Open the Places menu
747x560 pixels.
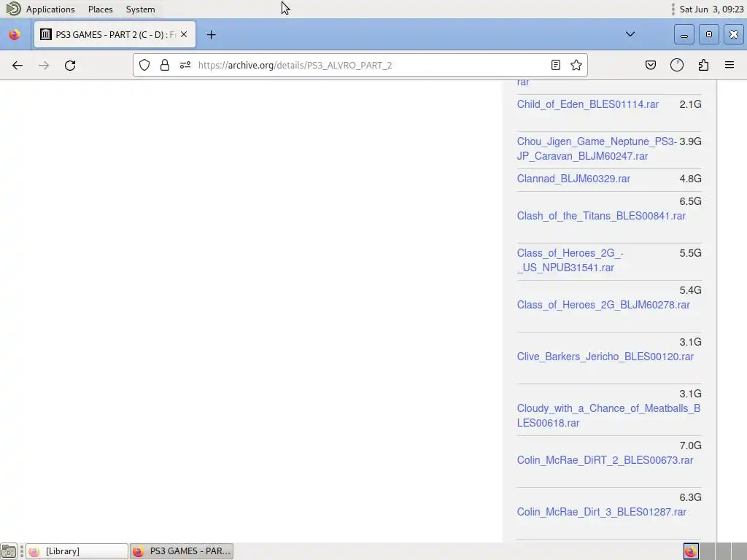(100, 9)
